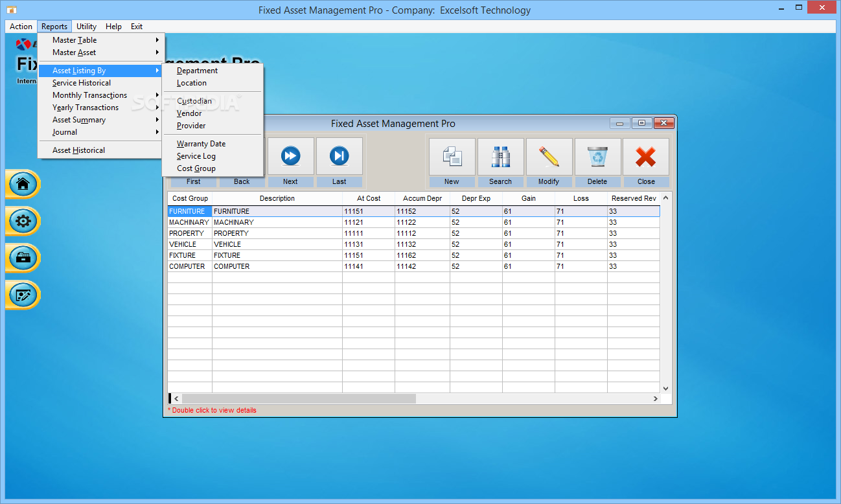
Task: Click vertical scrollbar down arrow
Action: [x=665, y=388]
